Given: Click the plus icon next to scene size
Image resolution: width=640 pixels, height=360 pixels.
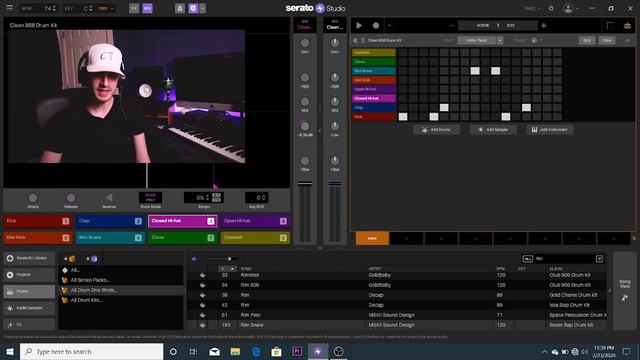Looking at the screenshot, I should (x=543, y=25).
